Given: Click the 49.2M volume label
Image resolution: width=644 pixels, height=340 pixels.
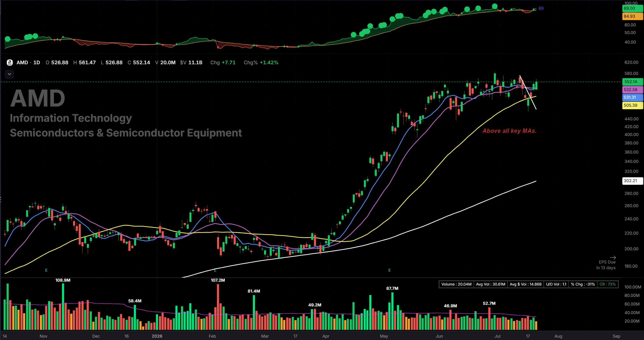Looking at the screenshot, I should (315, 305).
